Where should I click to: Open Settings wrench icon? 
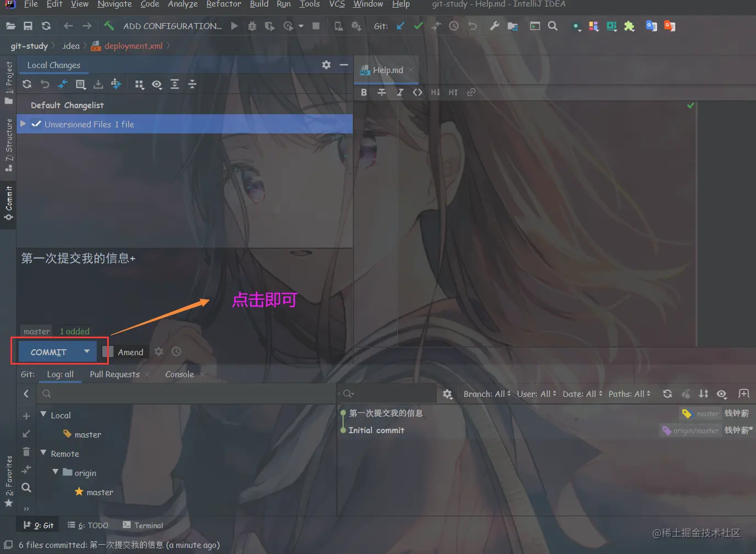494,26
